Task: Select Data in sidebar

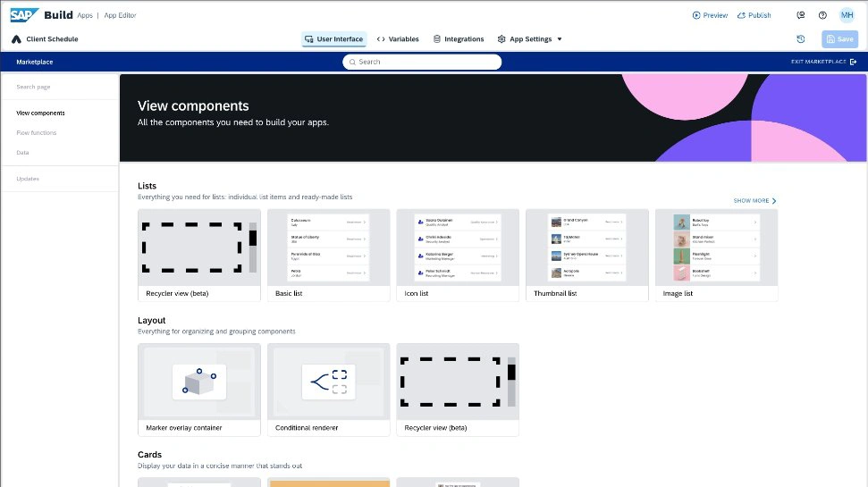Action: (x=22, y=153)
